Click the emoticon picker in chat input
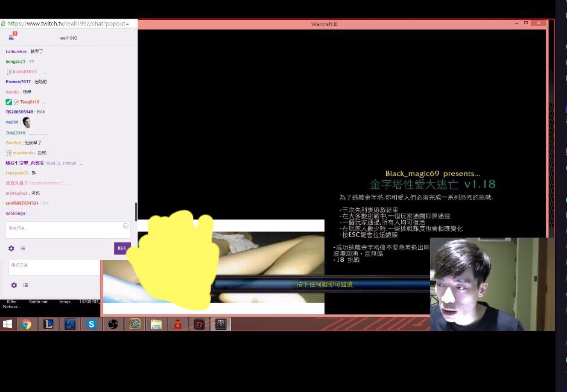567x392 pixels. [125, 226]
